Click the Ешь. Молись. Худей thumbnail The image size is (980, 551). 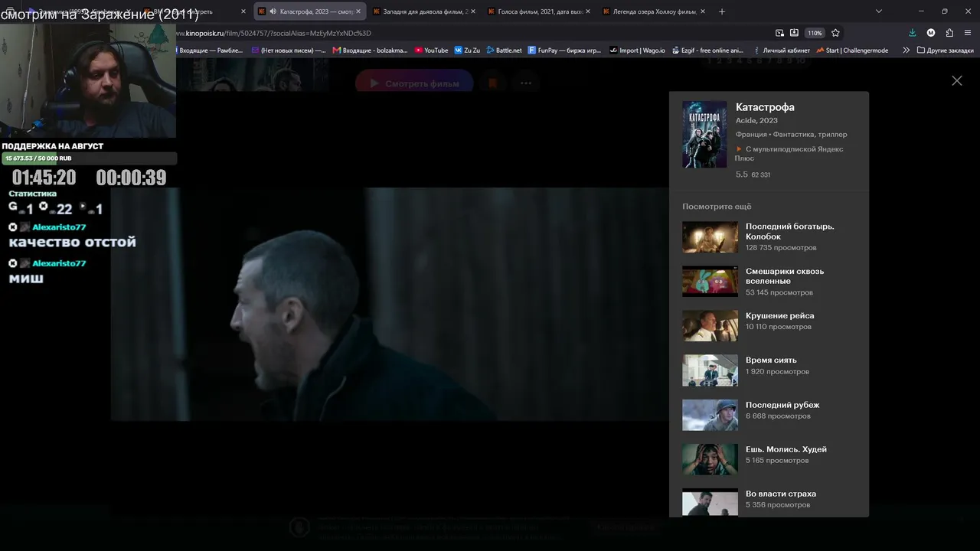coord(710,459)
